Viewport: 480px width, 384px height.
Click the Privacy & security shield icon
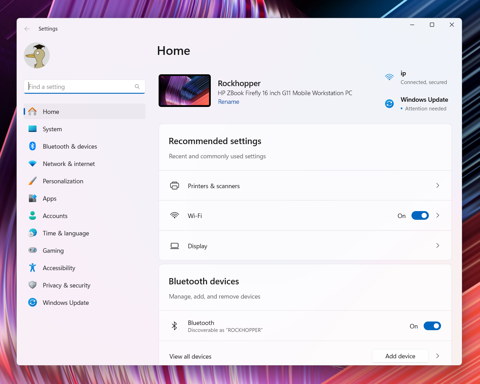32,285
